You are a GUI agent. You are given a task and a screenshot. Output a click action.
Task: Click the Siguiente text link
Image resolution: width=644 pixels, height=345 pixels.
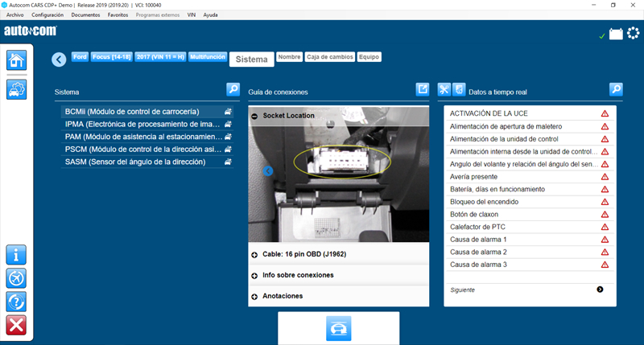click(x=462, y=290)
